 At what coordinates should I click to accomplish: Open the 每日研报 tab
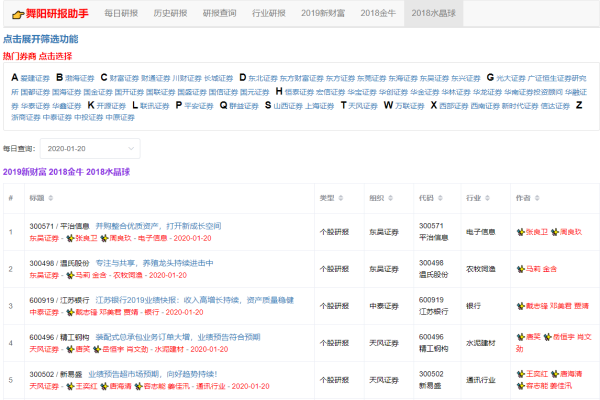pos(121,13)
